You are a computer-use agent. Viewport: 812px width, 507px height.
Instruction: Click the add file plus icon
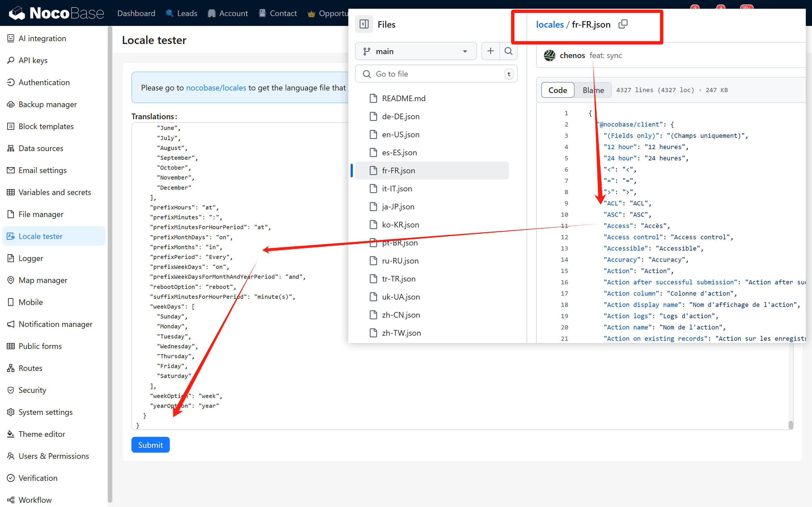[x=490, y=51]
